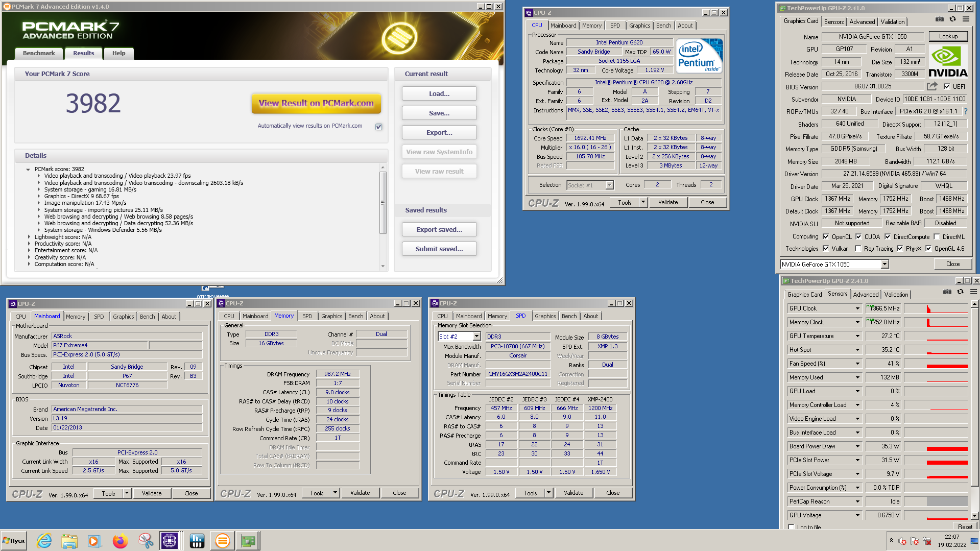Click the Fan Speed sensor graph
The height and width of the screenshot is (551, 980).
(x=936, y=364)
